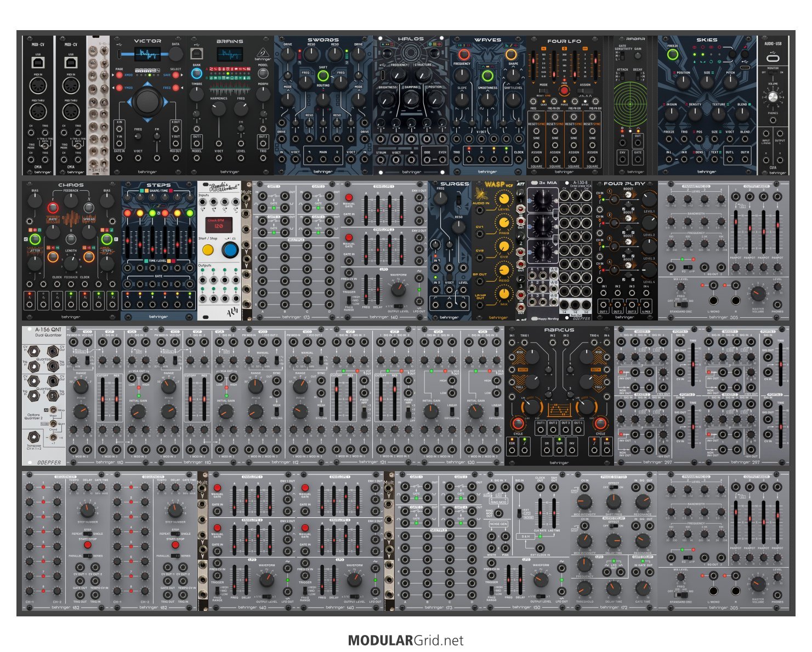Click the MORPH knob on the Brains module
This screenshot has height=652, width=812.
(263, 95)
